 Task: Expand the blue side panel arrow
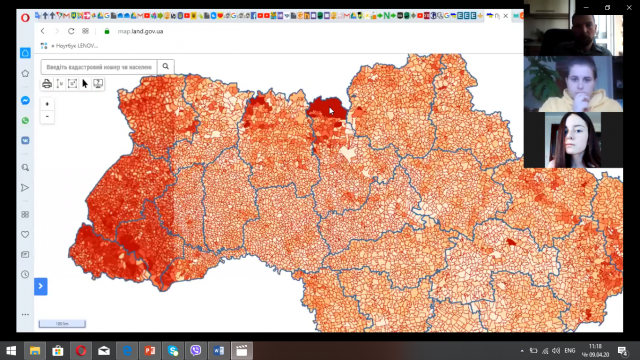tap(41, 286)
